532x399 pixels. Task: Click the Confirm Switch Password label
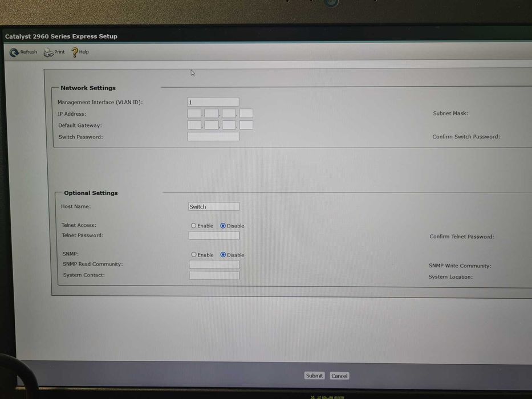tap(466, 136)
